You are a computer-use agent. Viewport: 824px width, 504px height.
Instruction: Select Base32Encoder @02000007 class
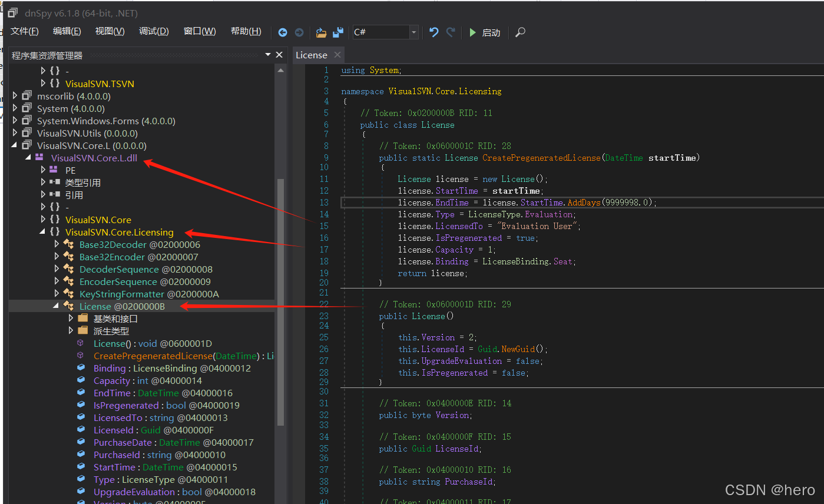(x=139, y=257)
